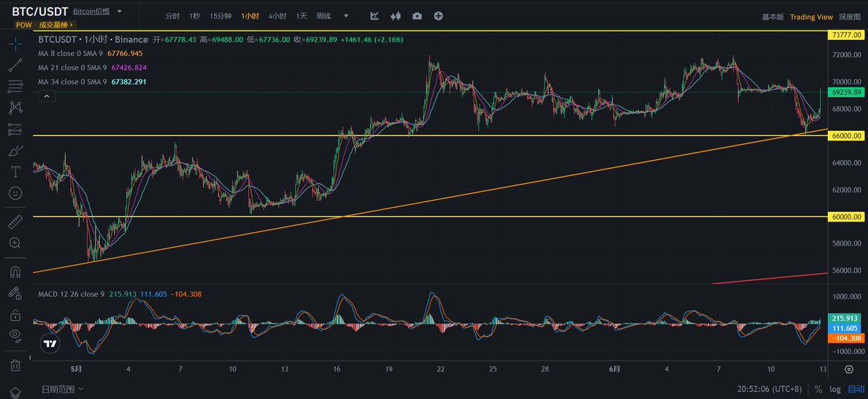Select the 1秒 interval
This screenshot has height=399, width=868.
click(x=195, y=16)
